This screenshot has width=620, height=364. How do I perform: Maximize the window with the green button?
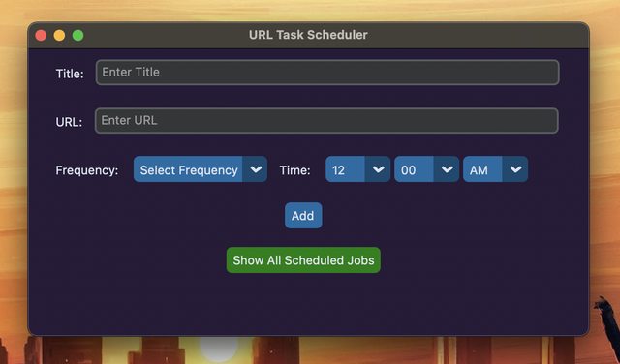pyautogui.click(x=77, y=36)
